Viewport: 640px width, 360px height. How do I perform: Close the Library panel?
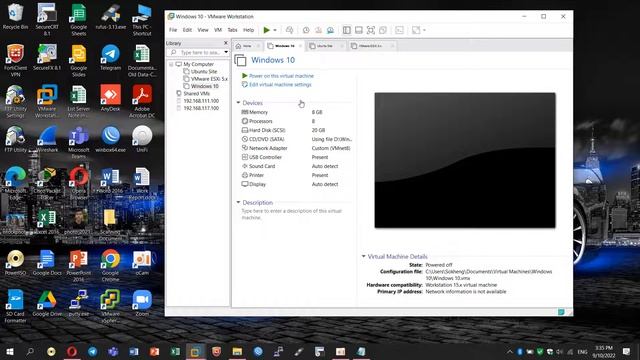[226, 43]
